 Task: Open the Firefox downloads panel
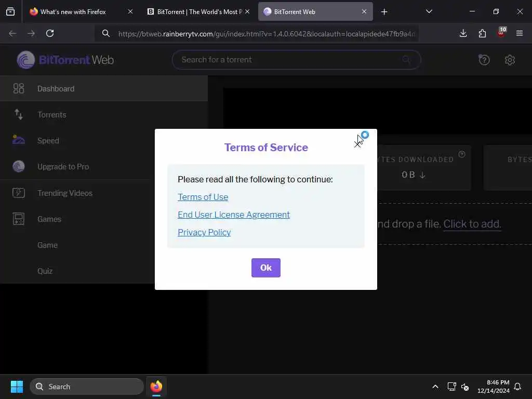[x=463, y=33]
